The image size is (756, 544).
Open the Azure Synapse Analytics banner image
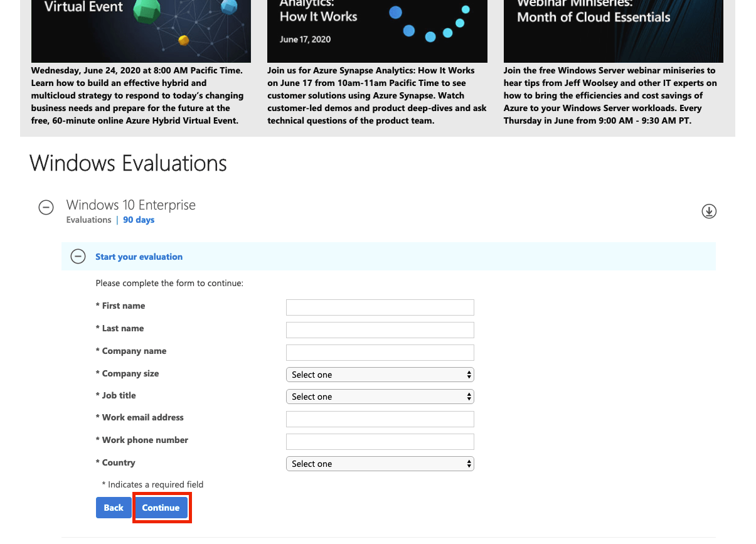tap(377, 30)
